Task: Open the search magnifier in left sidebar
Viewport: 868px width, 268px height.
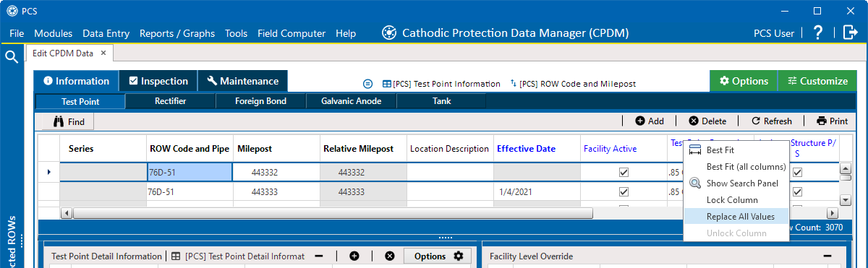Action: [x=12, y=57]
